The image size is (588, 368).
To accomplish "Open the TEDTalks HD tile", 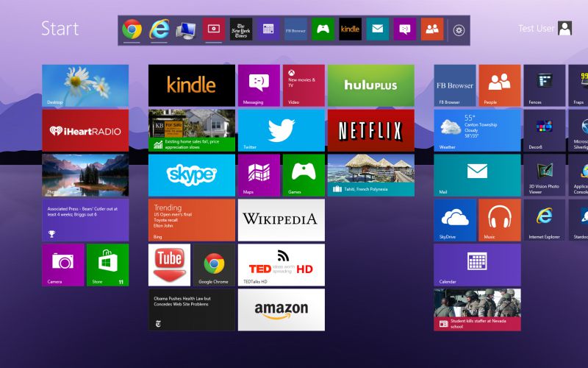I will pos(281,265).
